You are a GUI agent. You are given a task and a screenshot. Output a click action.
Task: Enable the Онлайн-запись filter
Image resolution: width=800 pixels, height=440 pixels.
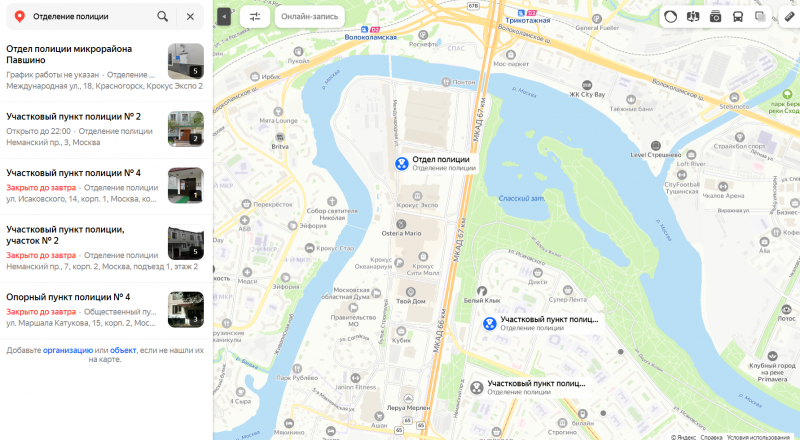pos(310,16)
